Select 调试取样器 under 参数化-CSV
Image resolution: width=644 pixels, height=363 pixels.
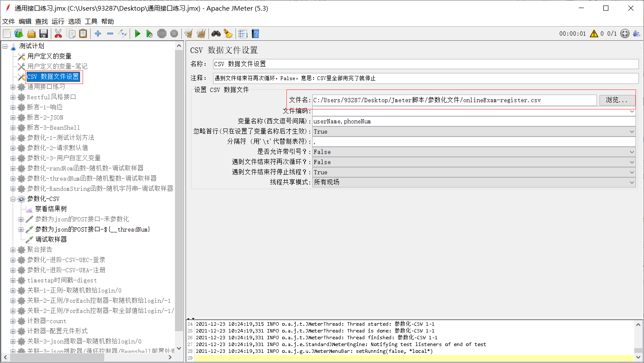tap(51, 239)
